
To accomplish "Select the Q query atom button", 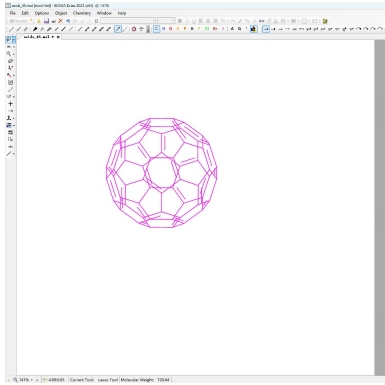I will pyautogui.click(x=239, y=29).
